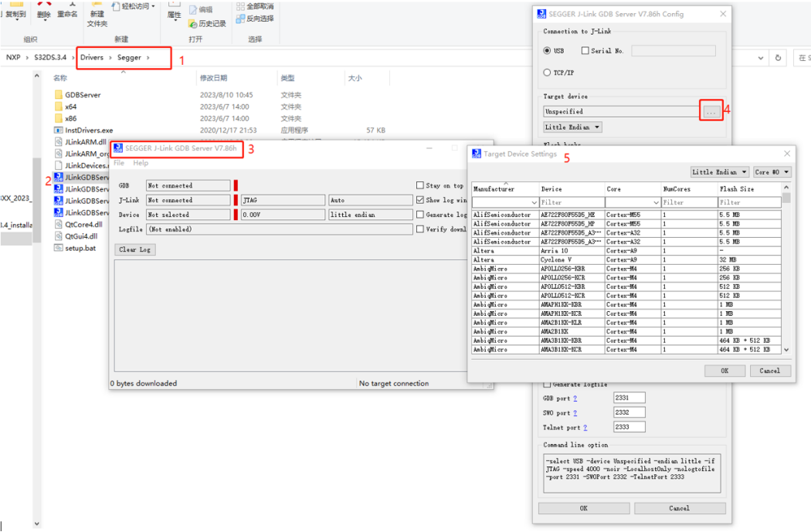The height and width of the screenshot is (532, 811).
Task: Click the '...' target device browse button
Action: pos(711,111)
